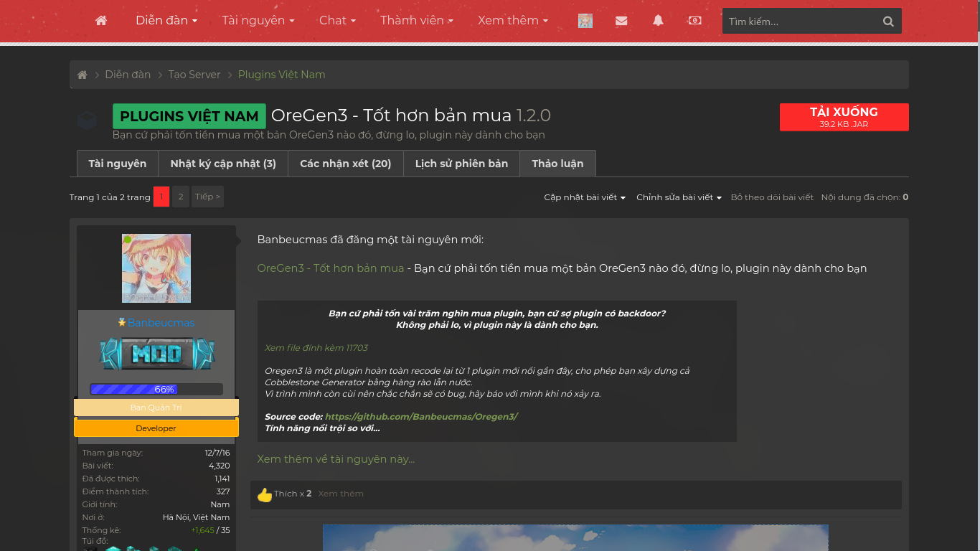Open the Plugins Việt Nam breadcrumb link

coord(282,75)
